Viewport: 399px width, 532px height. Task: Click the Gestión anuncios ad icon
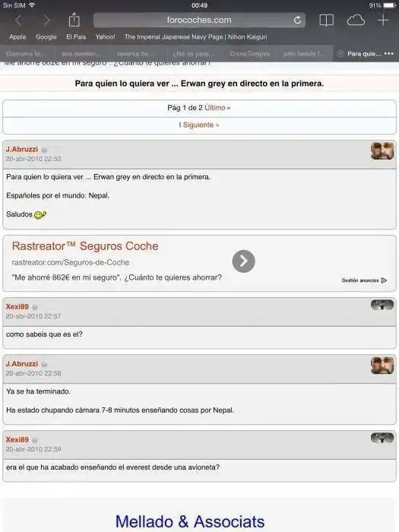click(384, 280)
